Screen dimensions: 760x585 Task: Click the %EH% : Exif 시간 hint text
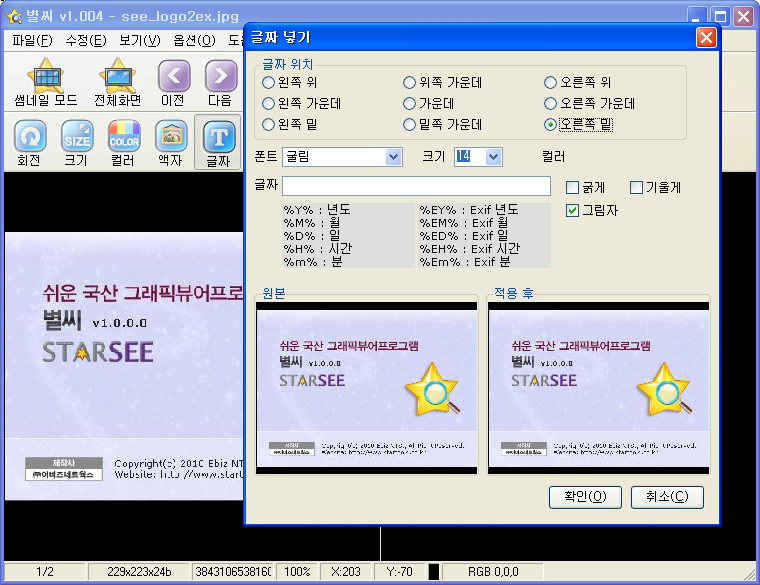click(x=470, y=249)
